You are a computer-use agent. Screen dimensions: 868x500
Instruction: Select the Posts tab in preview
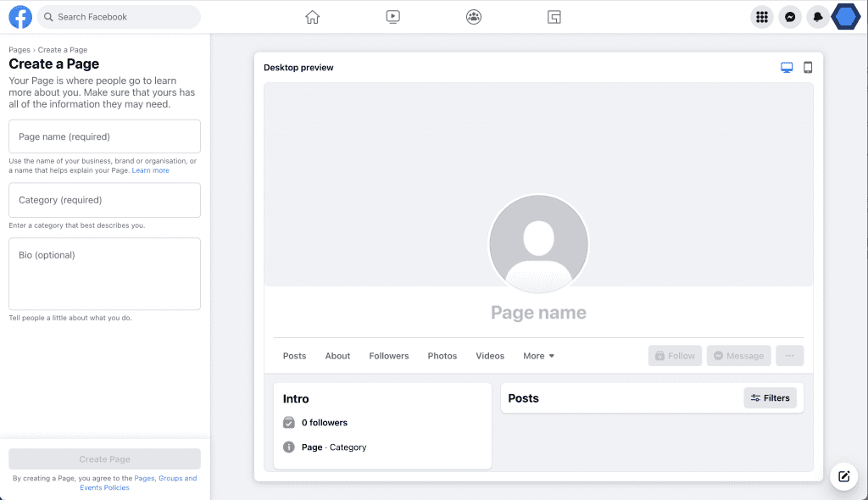(294, 356)
